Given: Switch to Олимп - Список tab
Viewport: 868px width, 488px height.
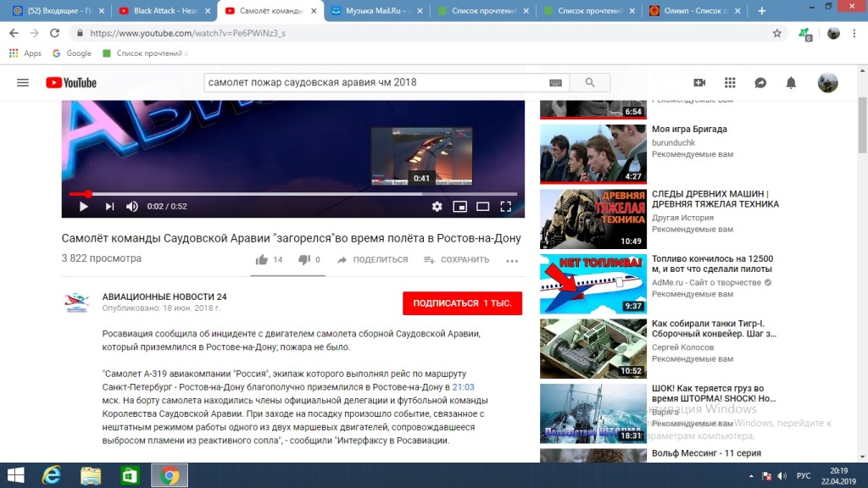Looking at the screenshot, I should click(695, 10).
